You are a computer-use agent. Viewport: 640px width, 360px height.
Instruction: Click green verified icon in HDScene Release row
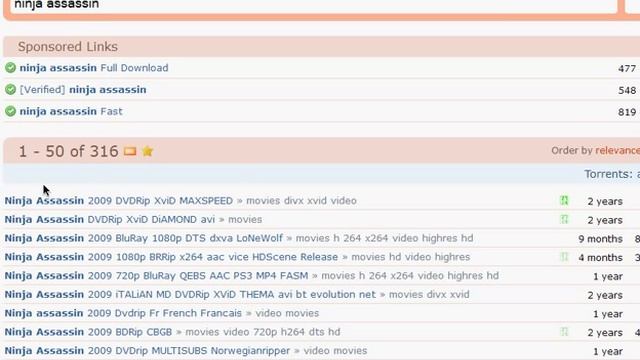564,257
